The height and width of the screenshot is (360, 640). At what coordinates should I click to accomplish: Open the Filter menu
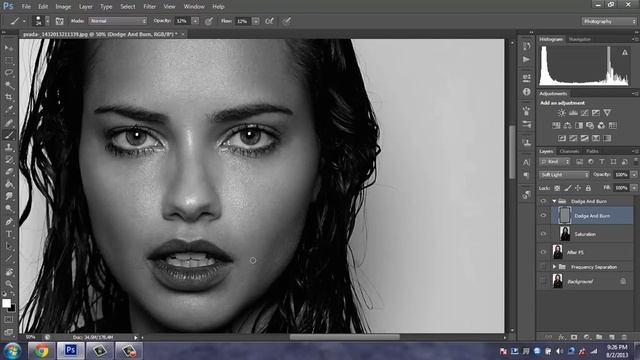pyautogui.click(x=149, y=7)
